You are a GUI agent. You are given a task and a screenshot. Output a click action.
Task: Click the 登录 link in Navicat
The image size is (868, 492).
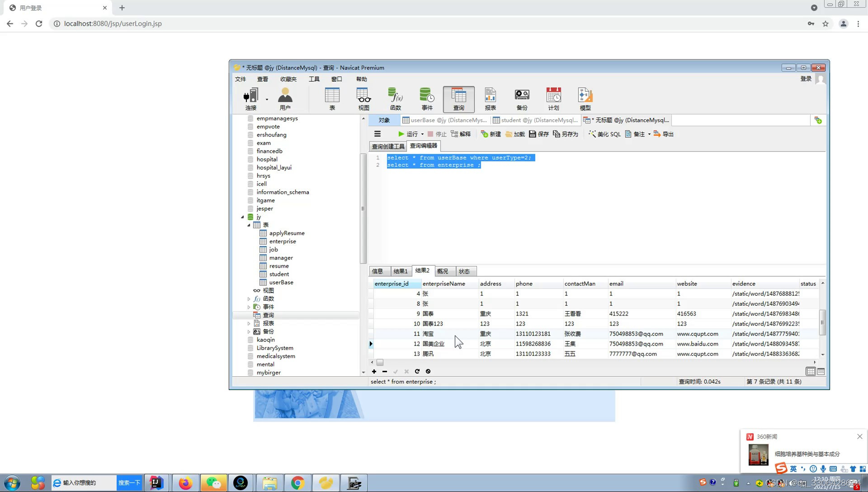click(x=806, y=79)
